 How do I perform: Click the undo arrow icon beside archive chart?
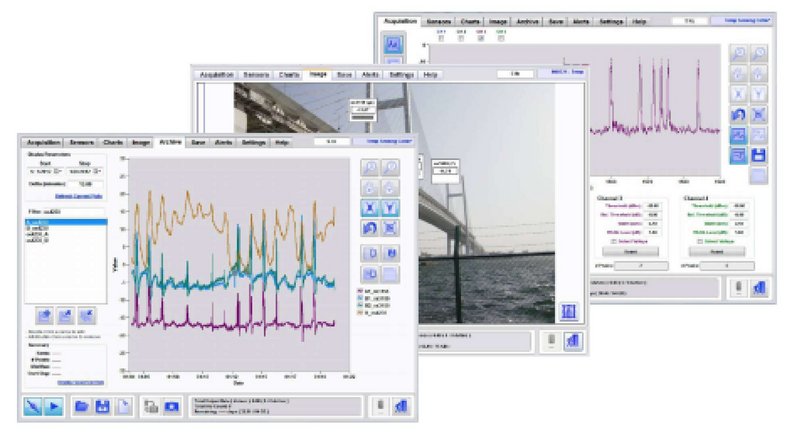click(x=369, y=228)
